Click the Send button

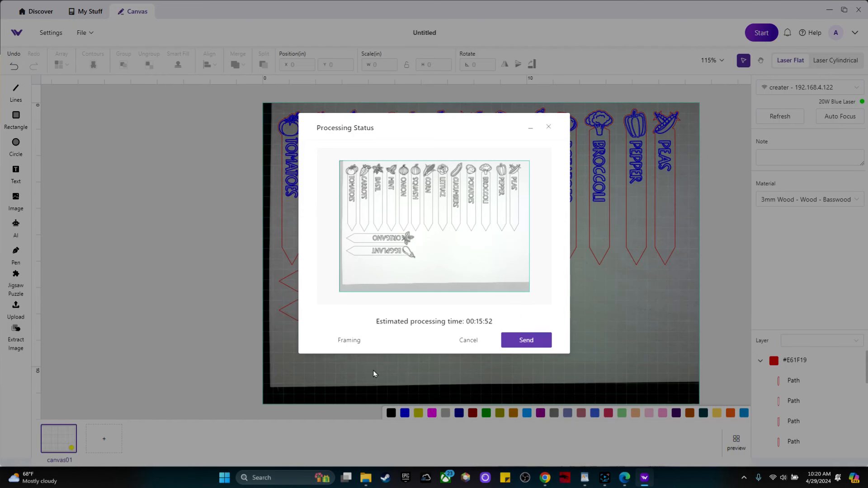[x=526, y=340]
